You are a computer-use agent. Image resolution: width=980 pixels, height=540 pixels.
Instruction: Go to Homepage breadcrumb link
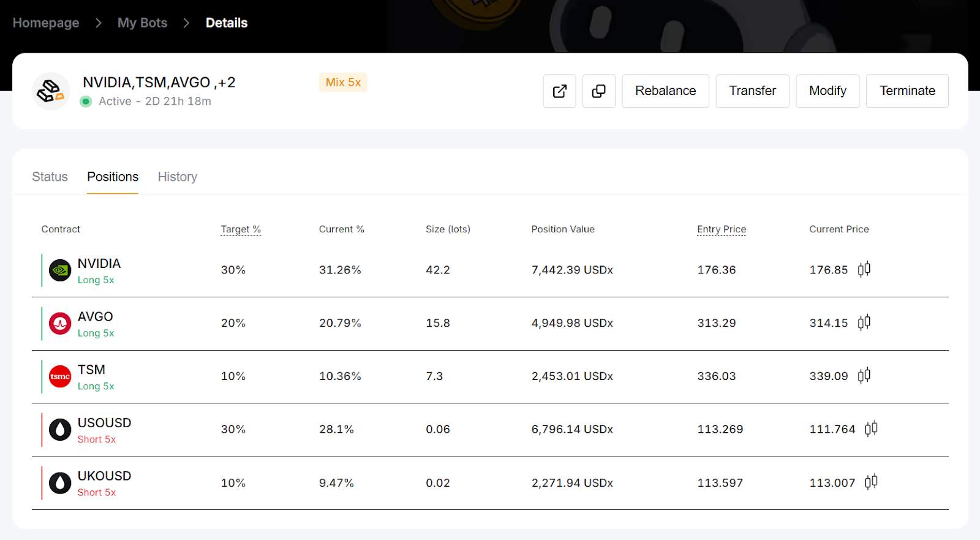pyautogui.click(x=46, y=23)
